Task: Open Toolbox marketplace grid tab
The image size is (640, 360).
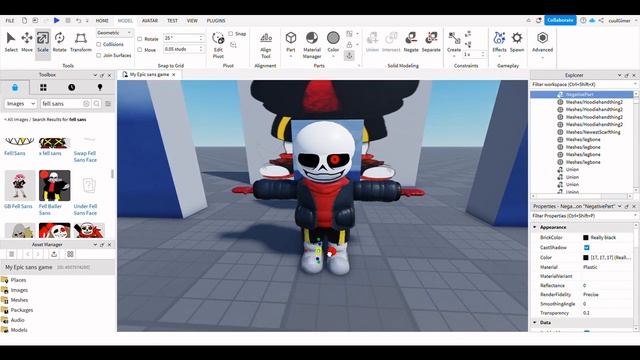Action: (43, 87)
